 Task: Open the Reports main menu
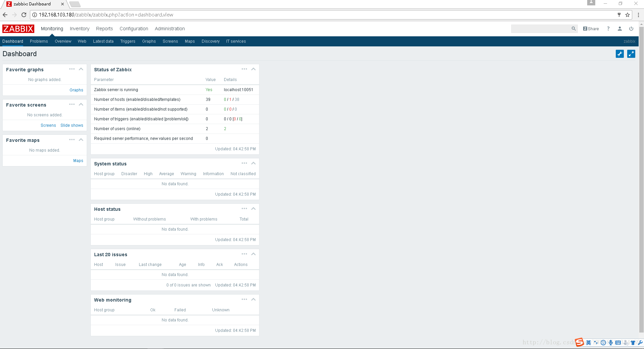coord(105,29)
